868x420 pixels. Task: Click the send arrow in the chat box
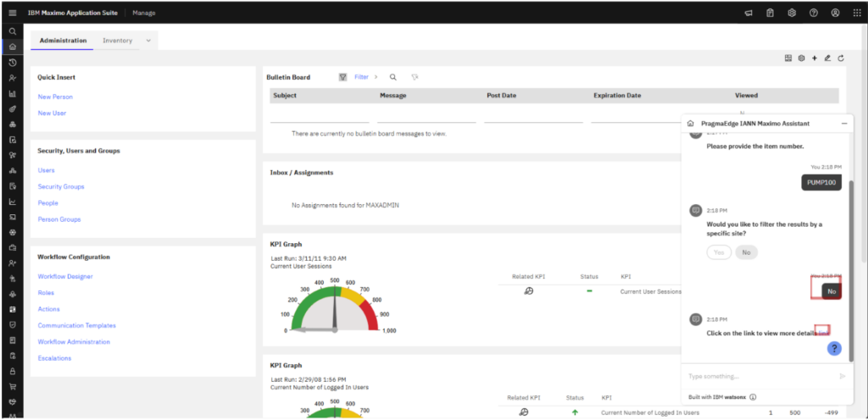843,376
